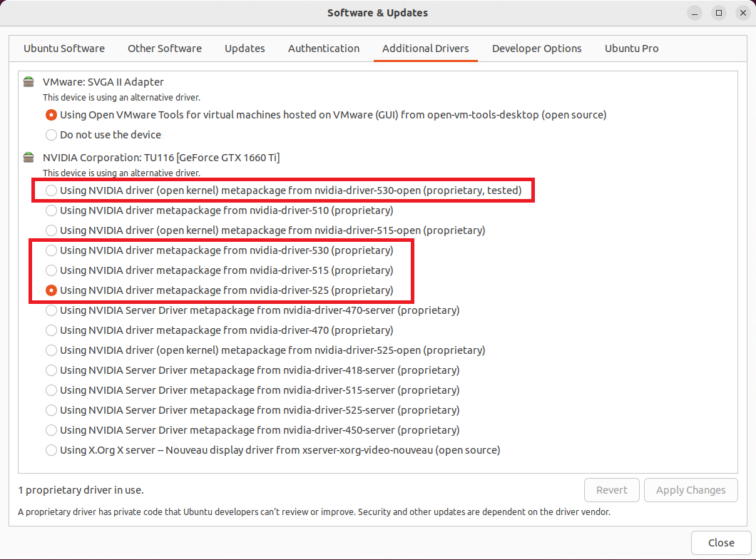Choose nvidia-driver-515-open radio button

[51, 230]
